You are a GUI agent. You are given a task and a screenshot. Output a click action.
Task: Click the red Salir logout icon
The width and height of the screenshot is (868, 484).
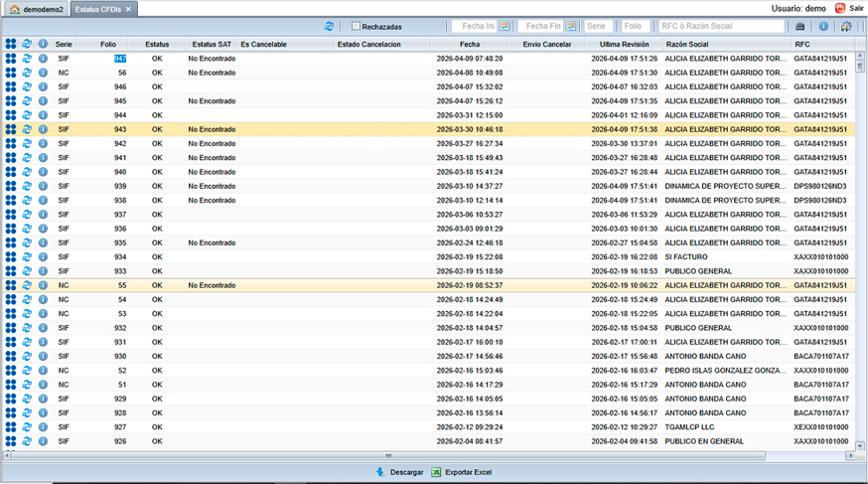coord(841,8)
